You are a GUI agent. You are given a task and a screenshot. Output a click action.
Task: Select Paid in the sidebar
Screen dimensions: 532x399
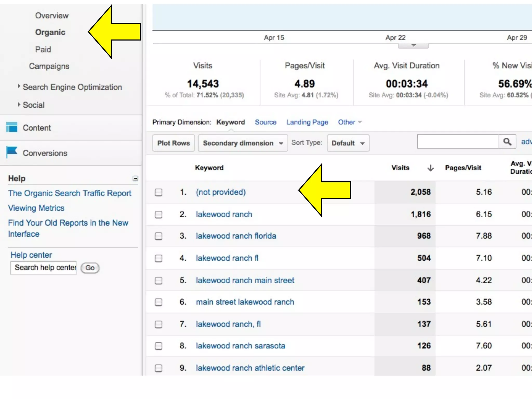(43, 49)
